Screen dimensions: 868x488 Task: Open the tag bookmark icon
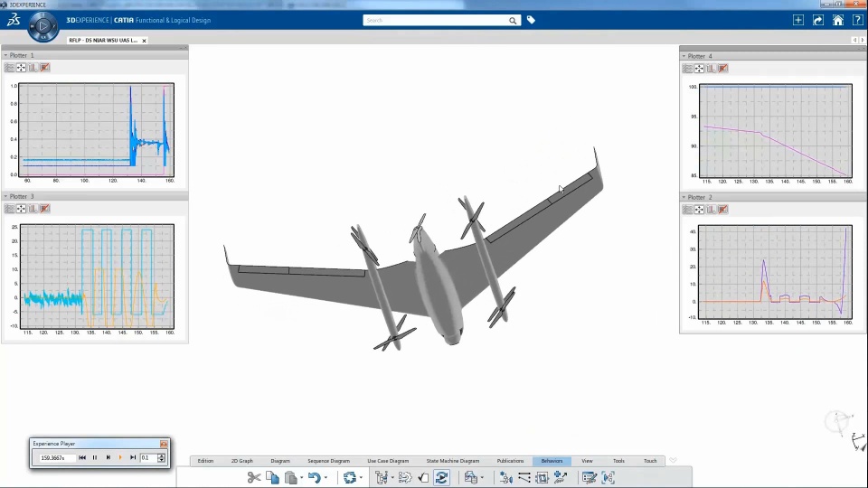pos(531,20)
